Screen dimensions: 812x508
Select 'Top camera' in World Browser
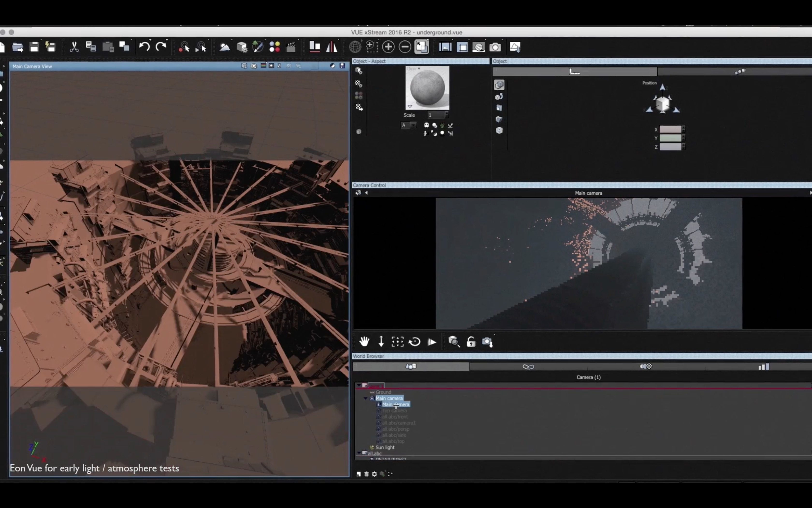point(394,411)
